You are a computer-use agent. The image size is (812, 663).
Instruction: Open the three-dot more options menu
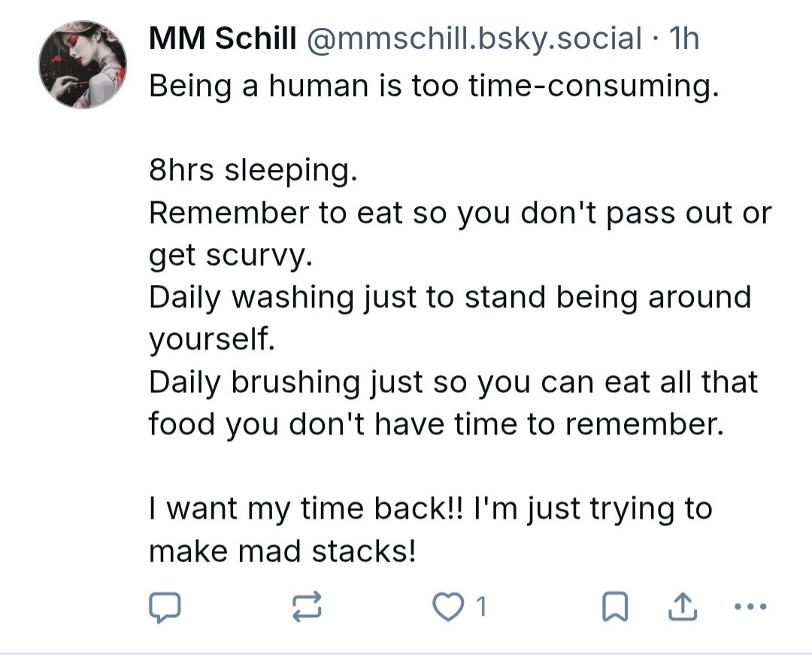click(750, 606)
